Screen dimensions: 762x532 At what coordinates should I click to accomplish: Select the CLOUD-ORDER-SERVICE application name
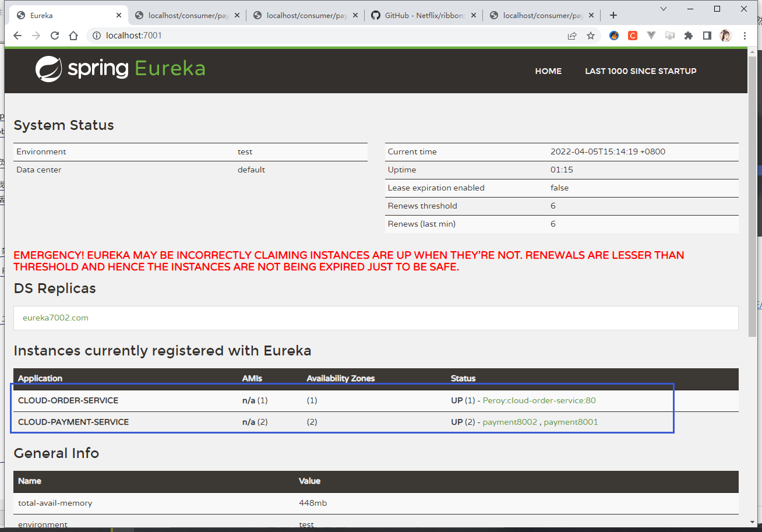click(x=68, y=400)
